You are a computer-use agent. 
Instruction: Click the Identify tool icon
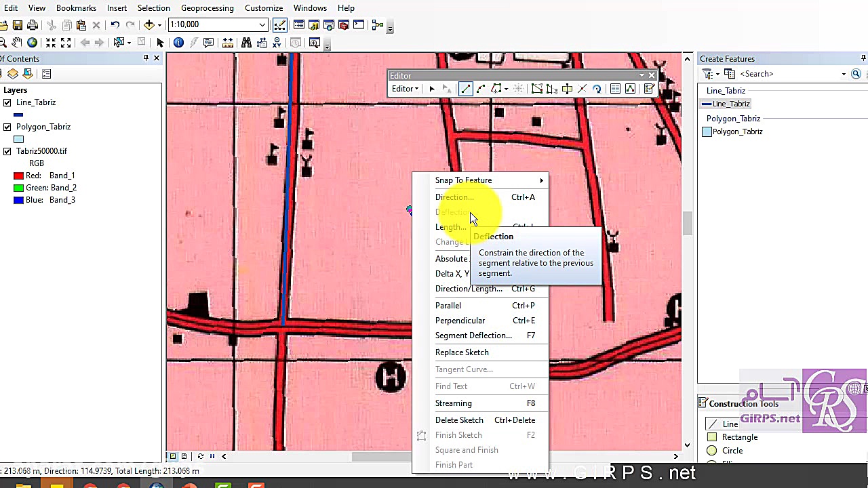[178, 43]
